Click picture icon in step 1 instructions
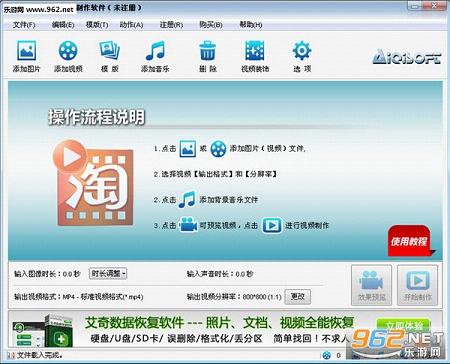This screenshot has width=450, height=364. [188, 149]
